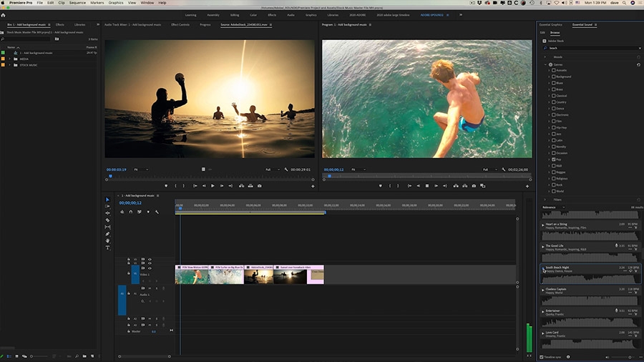Collapse the Genres filter section
The height and width of the screenshot is (362, 644).
click(x=545, y=64)
